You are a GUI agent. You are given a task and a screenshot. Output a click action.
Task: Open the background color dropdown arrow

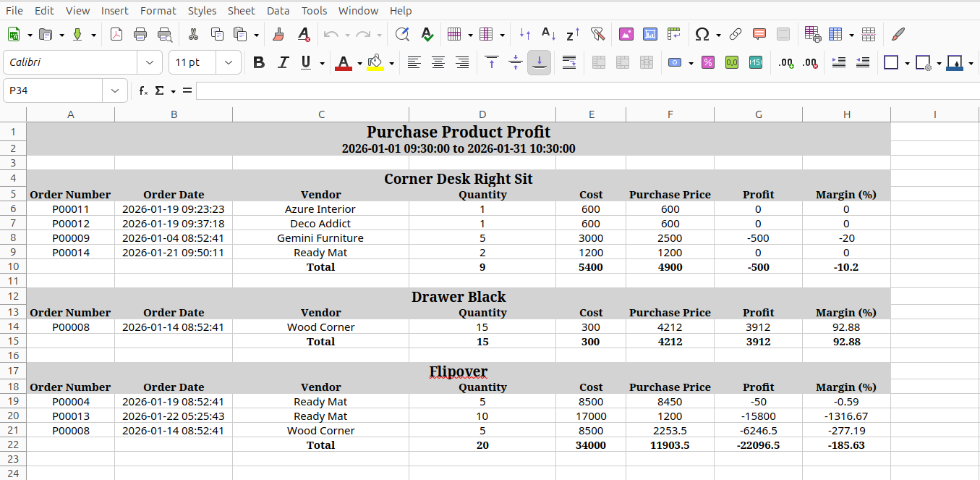point(391,62)
